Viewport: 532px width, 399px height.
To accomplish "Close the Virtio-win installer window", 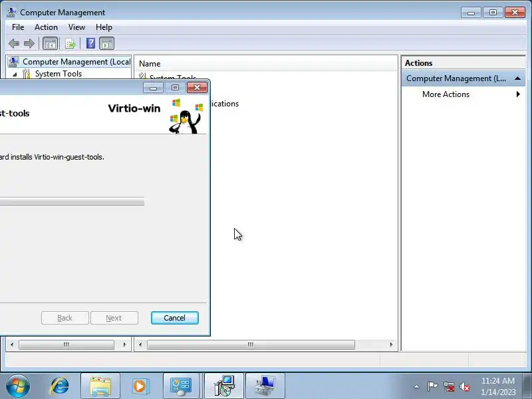I will pos(197,88).
